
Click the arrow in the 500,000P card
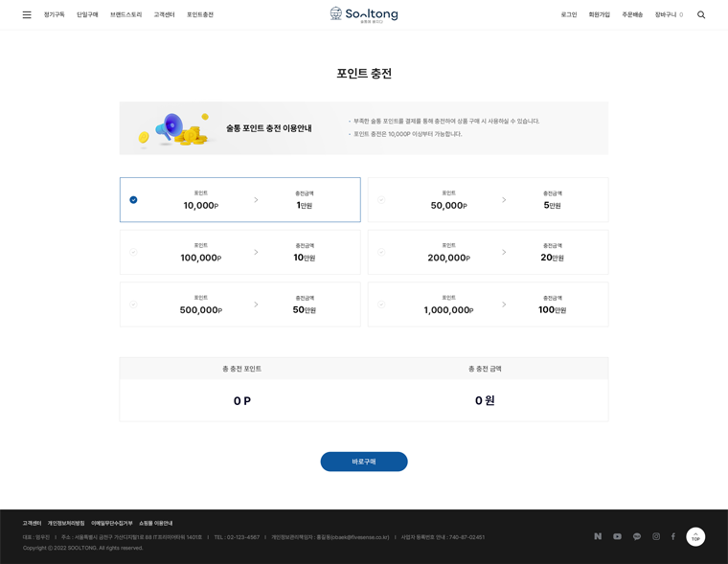pyautogui.click(x=256, y=305)
